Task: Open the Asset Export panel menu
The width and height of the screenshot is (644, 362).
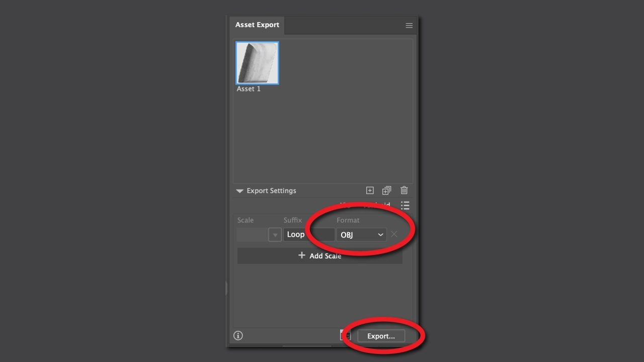Action: (409, 25)
